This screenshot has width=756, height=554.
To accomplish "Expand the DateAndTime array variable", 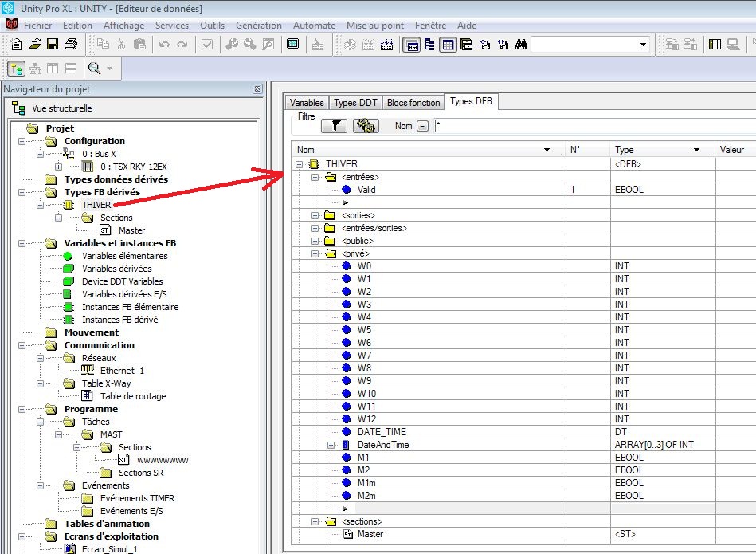I will point(331,445).
